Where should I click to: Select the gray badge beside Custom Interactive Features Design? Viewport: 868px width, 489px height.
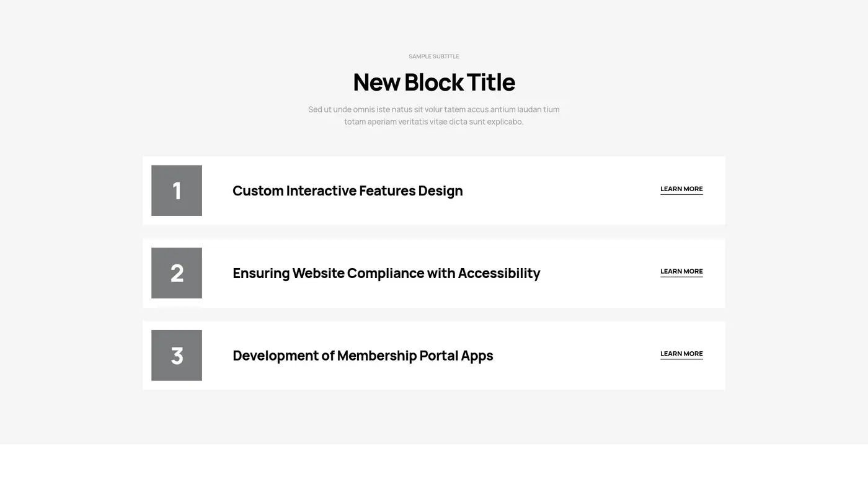click(x=176, y=191)
